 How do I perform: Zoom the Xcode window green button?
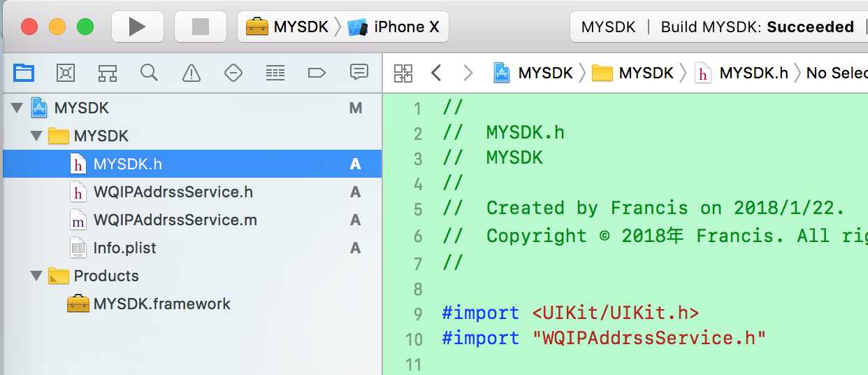point(85,27)
